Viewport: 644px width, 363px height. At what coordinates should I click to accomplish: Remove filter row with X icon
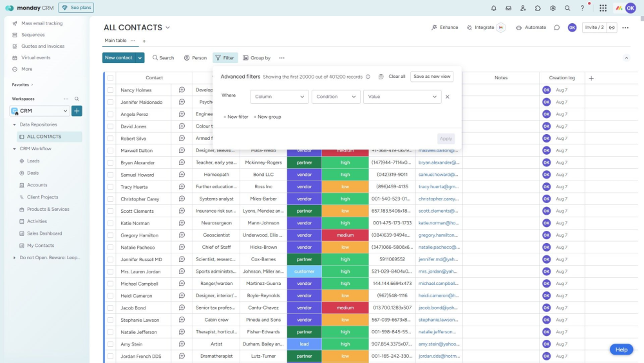[x=447, y=97]
